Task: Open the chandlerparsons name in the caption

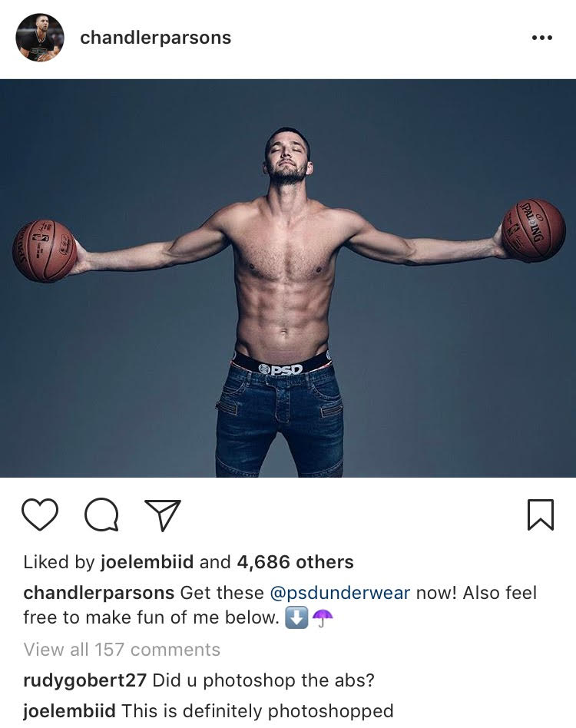Action: 99,593
